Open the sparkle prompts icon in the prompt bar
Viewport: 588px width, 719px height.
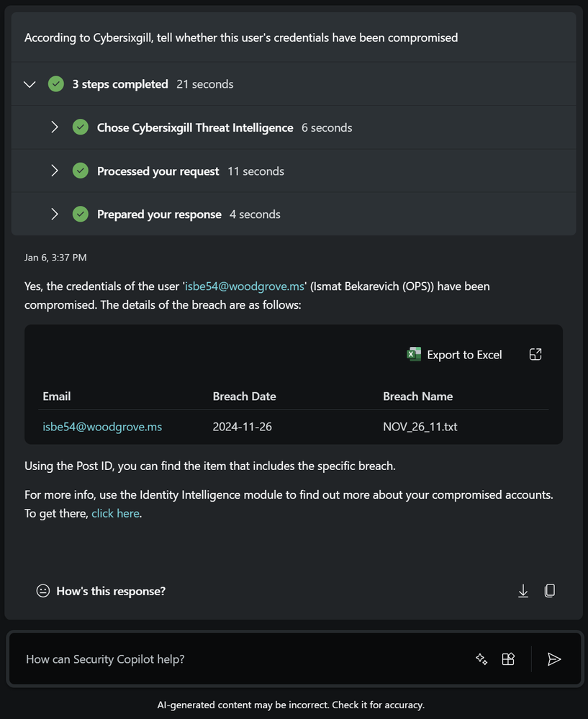[x=481, y=659]
